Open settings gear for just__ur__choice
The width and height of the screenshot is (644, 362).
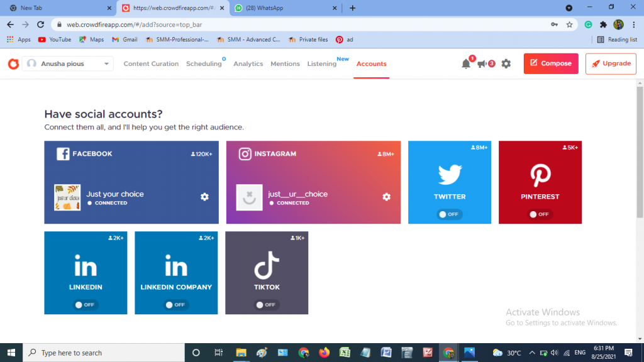387,197
